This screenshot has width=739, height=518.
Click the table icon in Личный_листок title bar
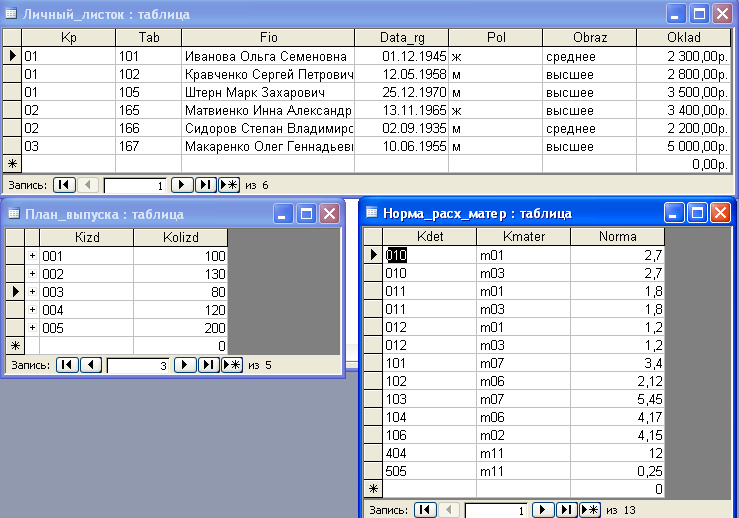[11, 14]
